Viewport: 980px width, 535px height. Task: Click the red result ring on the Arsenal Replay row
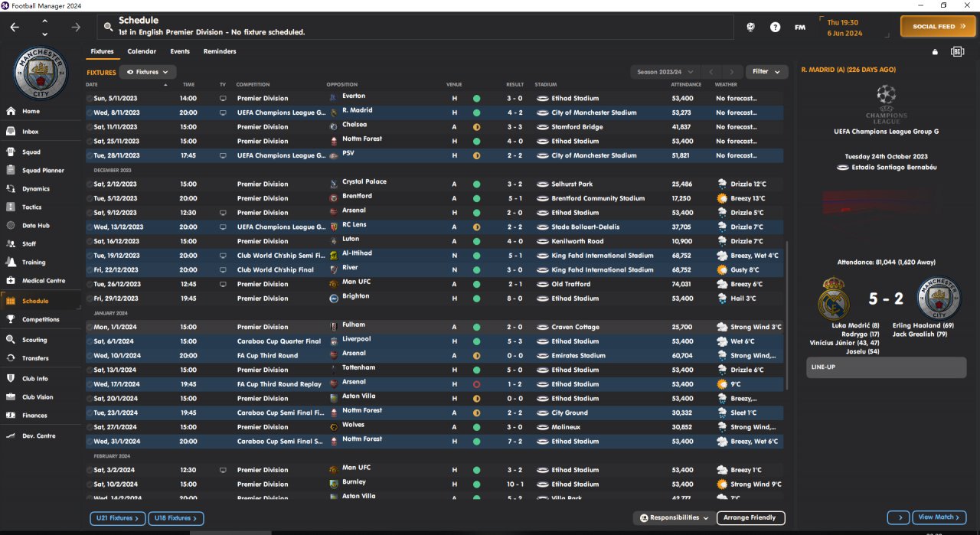coord(476,384)
